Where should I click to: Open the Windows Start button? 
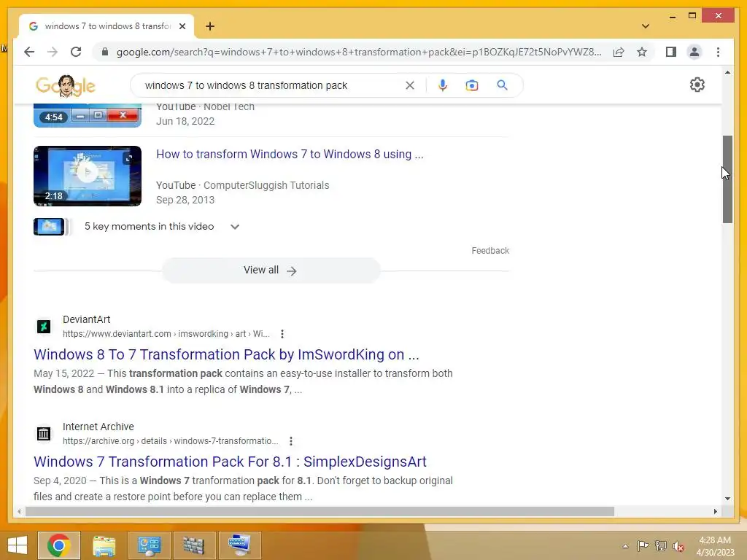click(x=18, y=545)
